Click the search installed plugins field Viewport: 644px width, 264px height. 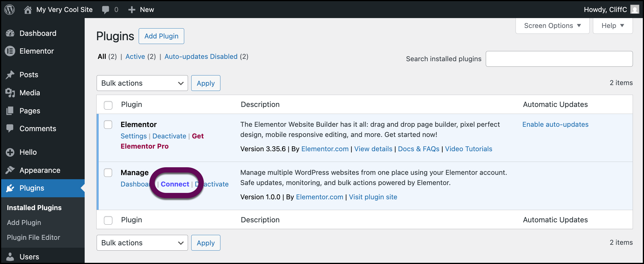click(x=559, y=59)
